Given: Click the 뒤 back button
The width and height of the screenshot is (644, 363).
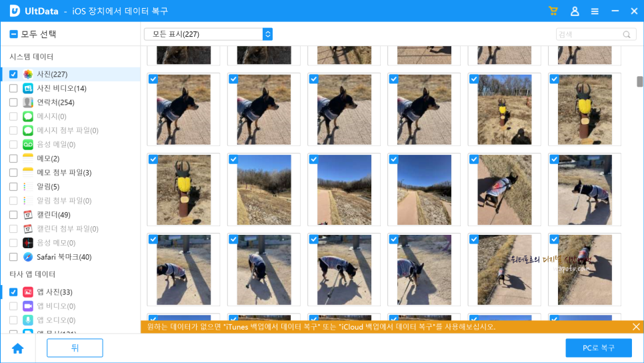Looking at the screenshot, I should click(x=75, y=348).
